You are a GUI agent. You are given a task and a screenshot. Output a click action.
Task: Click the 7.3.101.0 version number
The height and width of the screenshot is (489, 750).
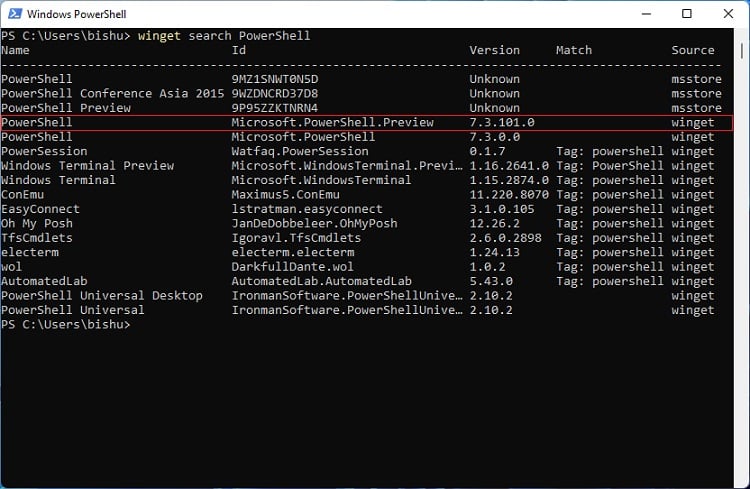tap(502, 122)
